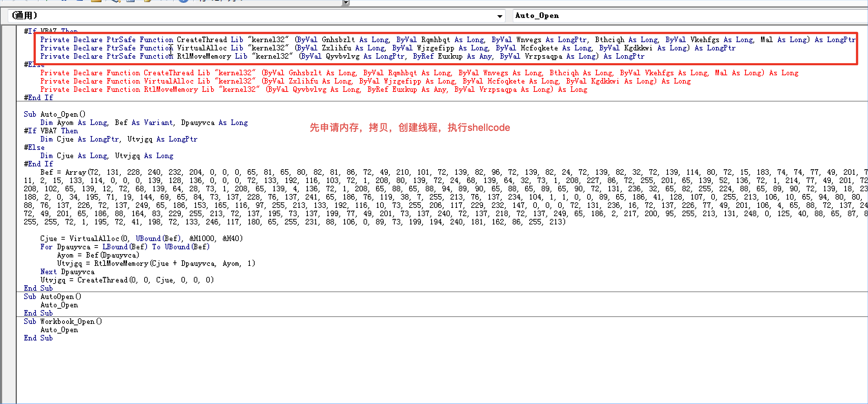868x404 pixels.
Task: Click the "Cjue = VirtualAlloc(0, UBound(Bef)" line
Action: (141, 239)
